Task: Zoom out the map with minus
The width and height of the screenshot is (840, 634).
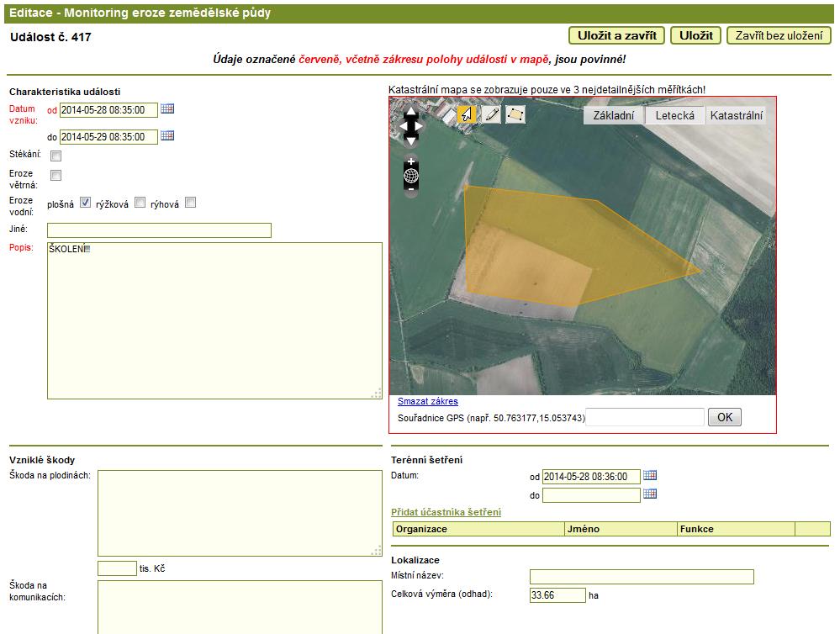Action: click(x=411, y=189)
